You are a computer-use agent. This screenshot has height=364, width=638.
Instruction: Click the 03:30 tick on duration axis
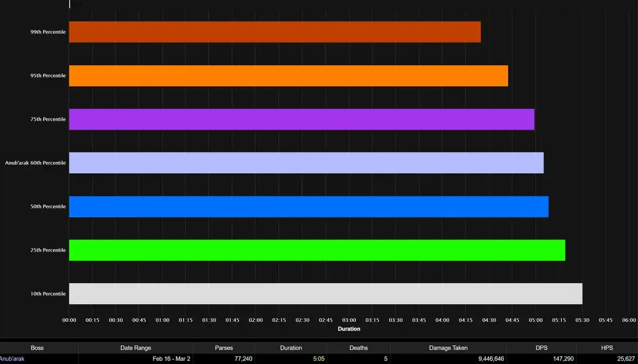[x=396, y=320]
